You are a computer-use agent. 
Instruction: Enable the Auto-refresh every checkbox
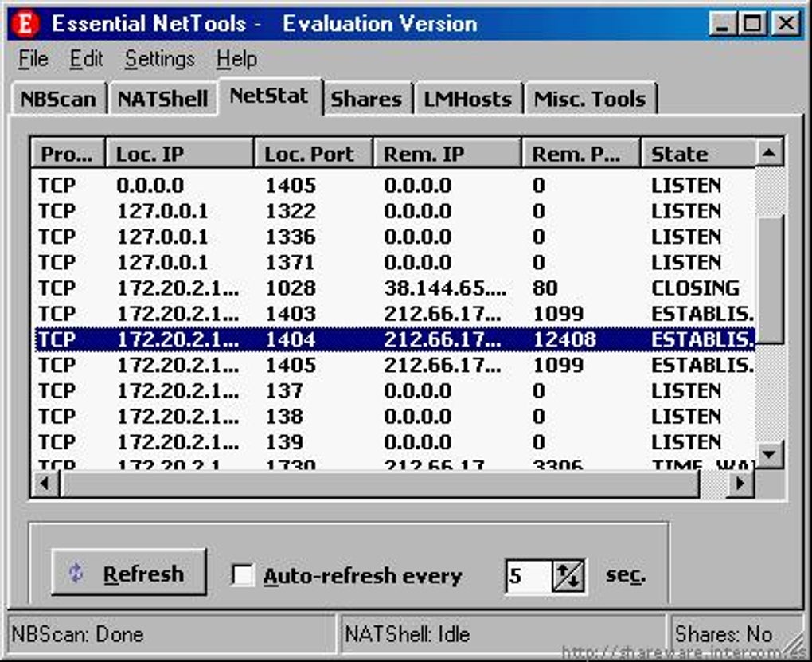pos(243,575)
